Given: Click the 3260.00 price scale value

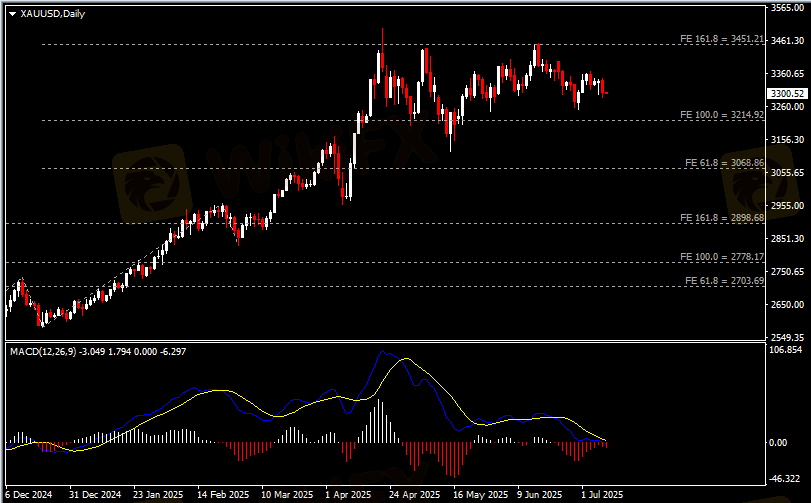Looking at the screenshot, I should (787, 106).
